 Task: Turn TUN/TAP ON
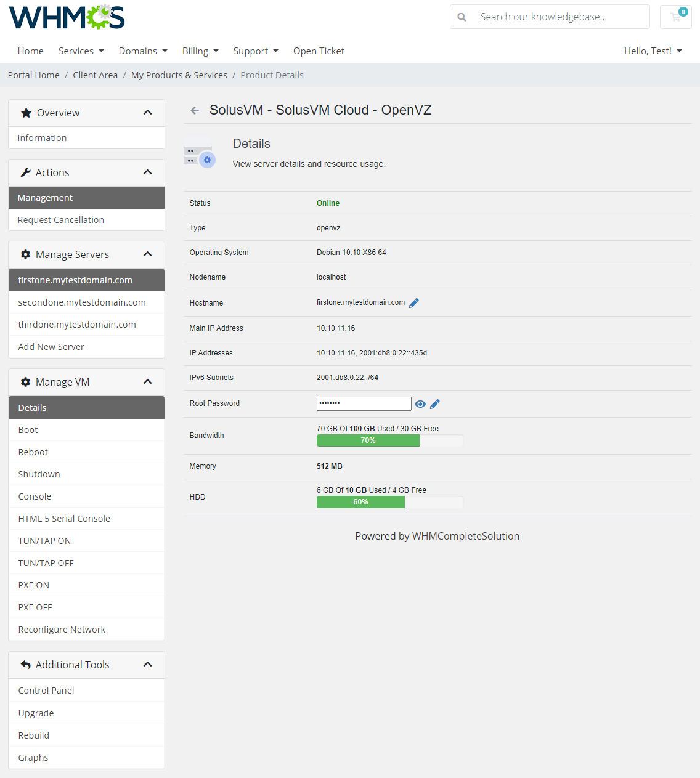click(44, 541)
